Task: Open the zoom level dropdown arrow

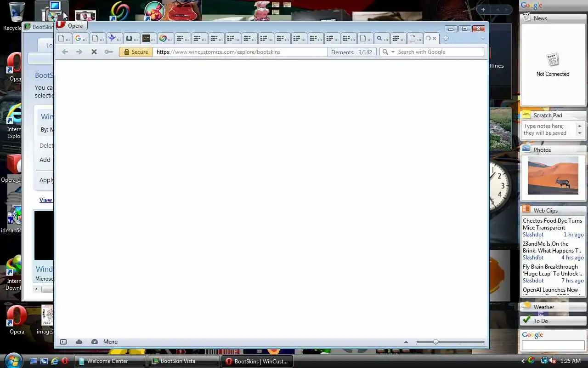Action: click(406, 342)
